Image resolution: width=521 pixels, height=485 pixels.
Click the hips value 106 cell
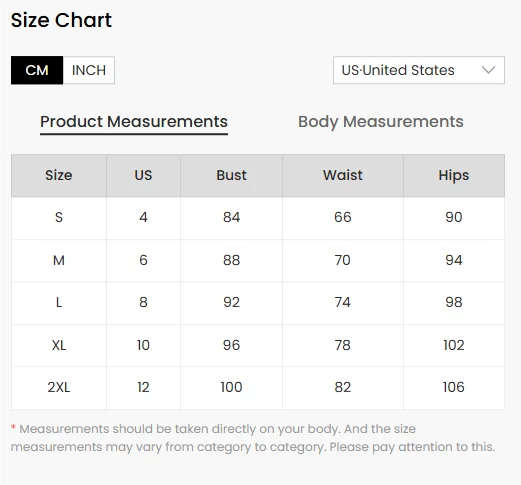(454, 388)
